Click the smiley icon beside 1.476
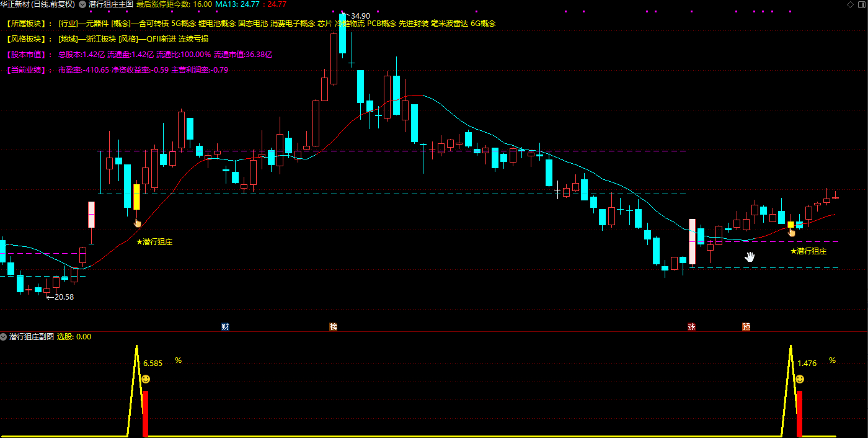This screenshot has height=438, width=868. click(x=800, y=379)
